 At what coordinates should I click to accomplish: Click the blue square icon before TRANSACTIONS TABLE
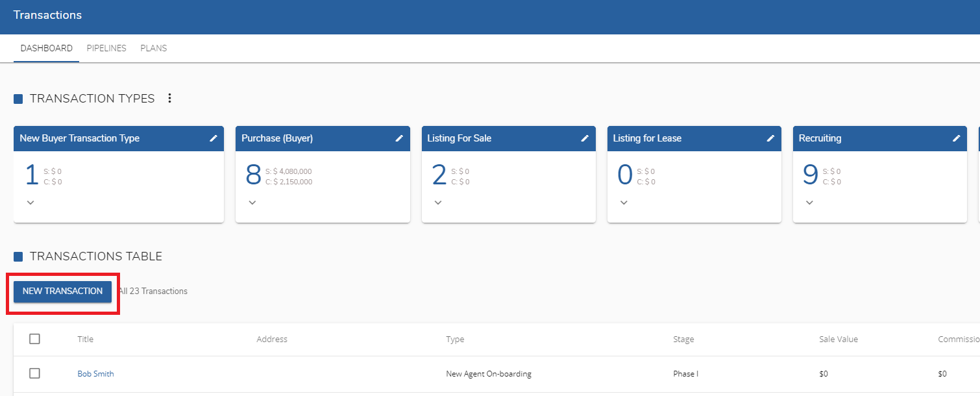[18, 256]
